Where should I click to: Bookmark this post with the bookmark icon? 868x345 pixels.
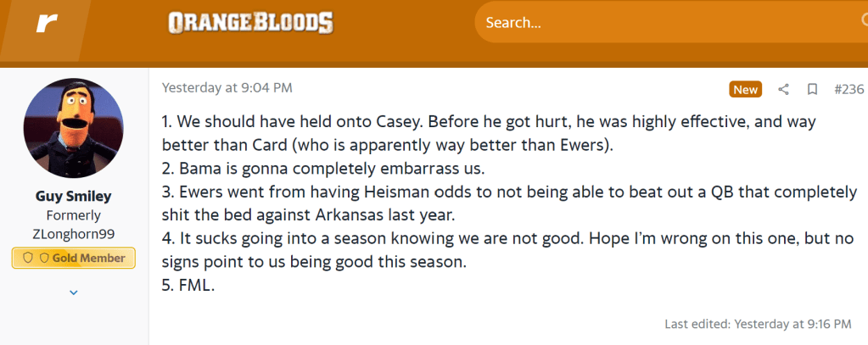(812, 89)
